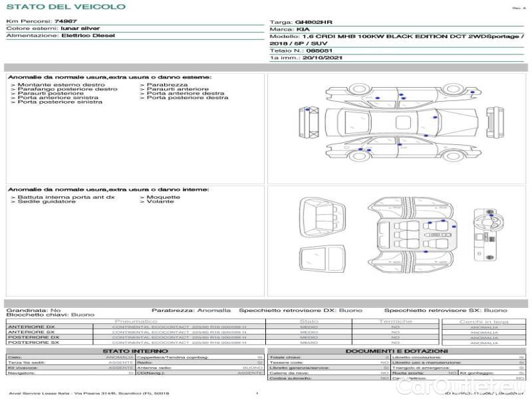532x399 pixels.
Task: Select the 'Elettrico Diesel' fuel type value
Action: click(x=88, y=36)
